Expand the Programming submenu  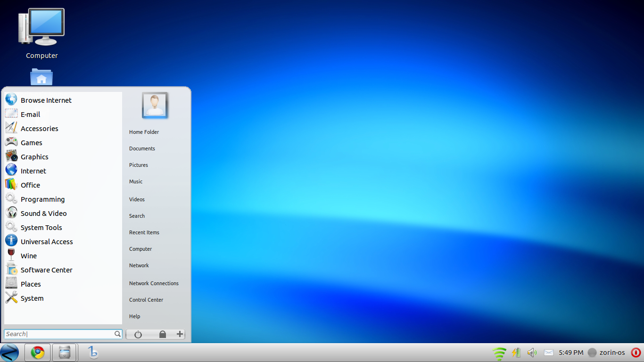(42, 199)
